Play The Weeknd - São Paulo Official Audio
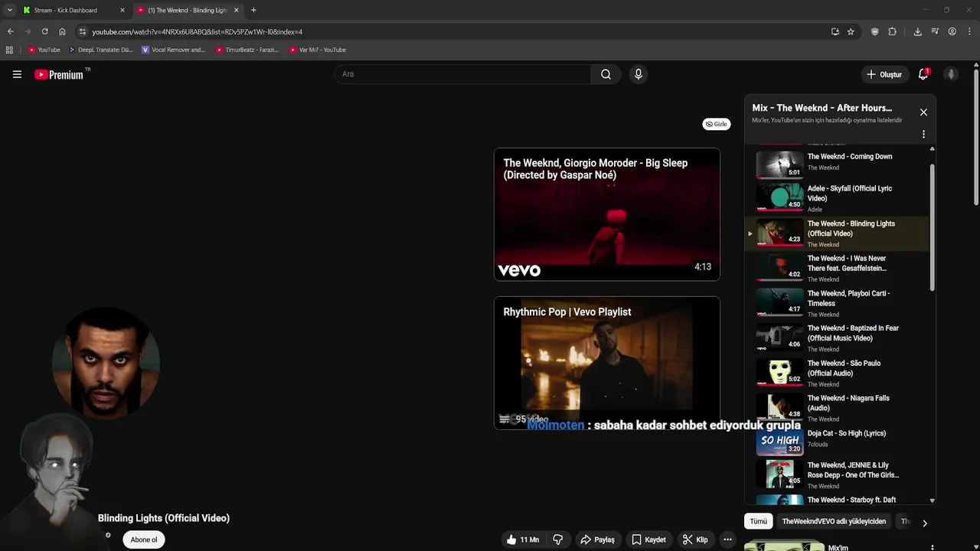The height and width of the screenshot is (551, 980). click(x=836, y=373)
